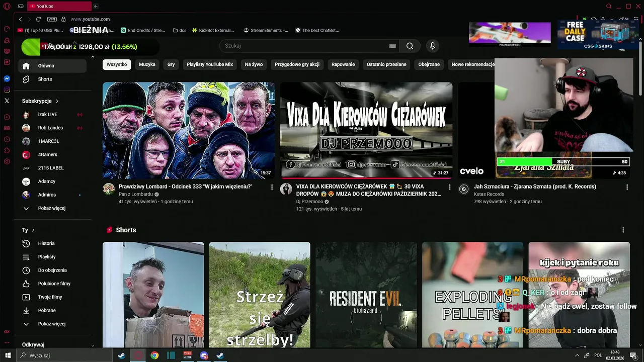This screenshot has height=362, width=644.
Task: Open Do obejrzenia watch later list
Action: click(x=52, y=270)
